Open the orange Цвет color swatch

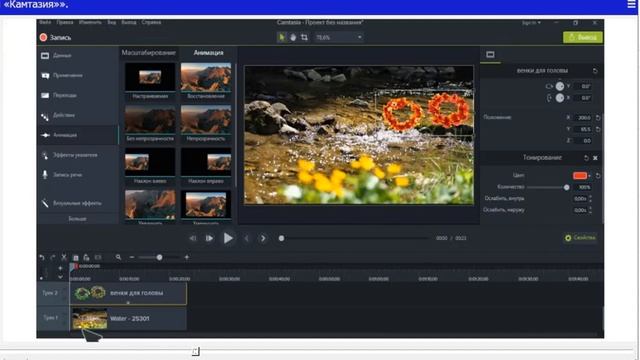[x=580, y=176]
